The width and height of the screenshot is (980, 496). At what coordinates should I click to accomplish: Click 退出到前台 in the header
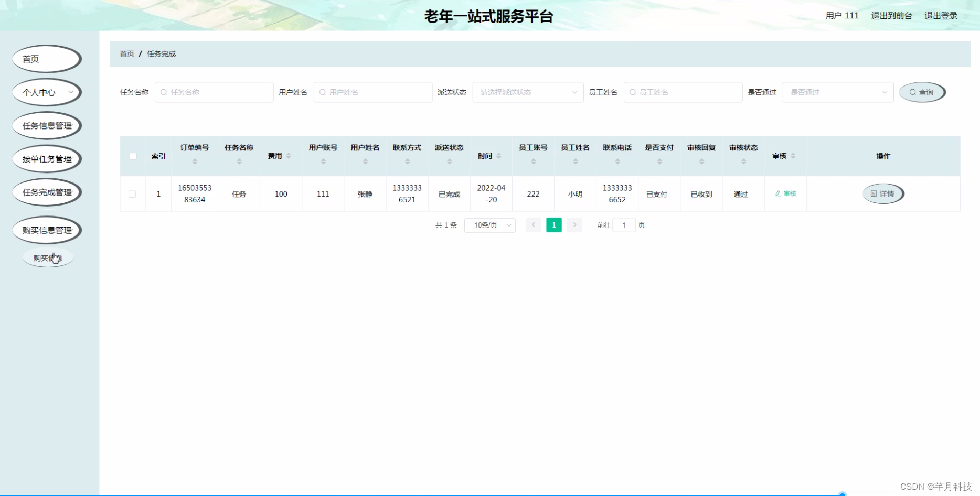pos(891,16)
